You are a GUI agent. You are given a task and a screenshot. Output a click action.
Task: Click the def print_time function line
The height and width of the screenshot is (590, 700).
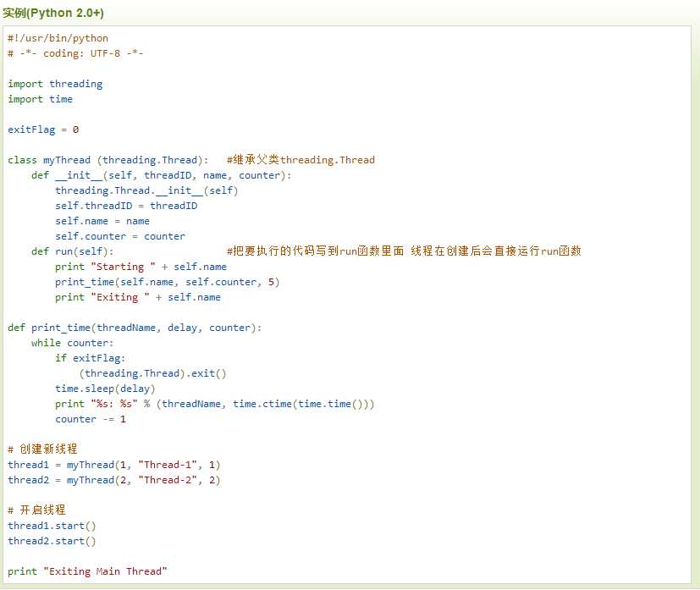[x=135, y=328]
